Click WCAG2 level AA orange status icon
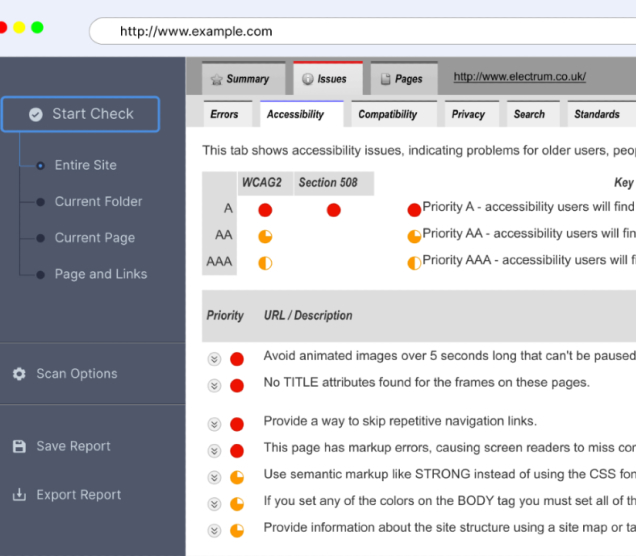 pyautogui.click(x=265, y=236)
